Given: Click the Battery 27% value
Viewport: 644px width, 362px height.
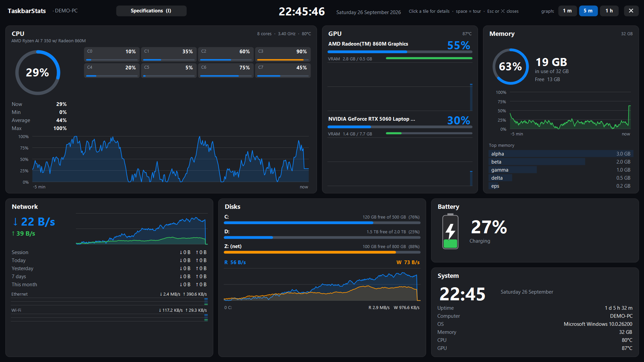Looking at the screenshot, I should point(489,227).
